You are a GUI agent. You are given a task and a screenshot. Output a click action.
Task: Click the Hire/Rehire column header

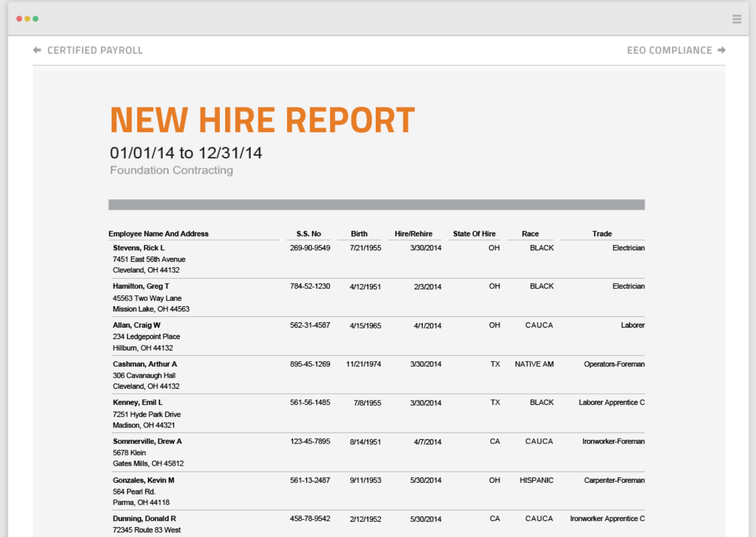point(413,234)
